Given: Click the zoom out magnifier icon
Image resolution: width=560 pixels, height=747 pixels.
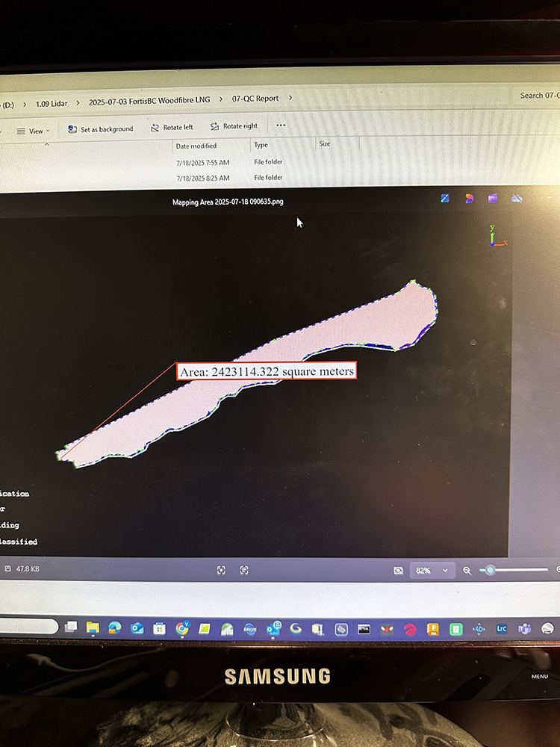Looking at the screenshot, I should click(467, 570).
